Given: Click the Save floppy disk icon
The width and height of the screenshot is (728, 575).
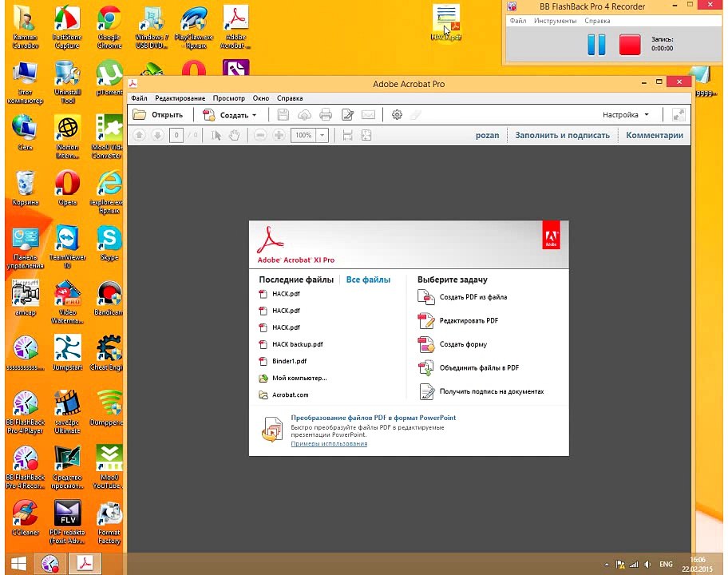Looking at the screenshot, I should [283, 115].
